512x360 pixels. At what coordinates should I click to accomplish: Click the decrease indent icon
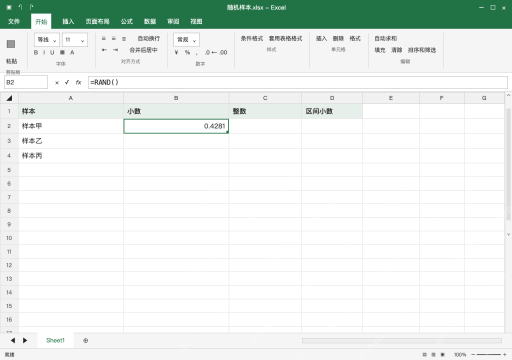104,50
